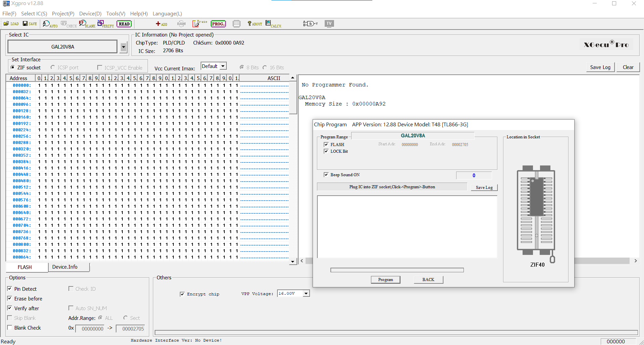Uncheck LOCK Bit in Chip Program dialog
The image size is (644, 345).
point(326,151)
